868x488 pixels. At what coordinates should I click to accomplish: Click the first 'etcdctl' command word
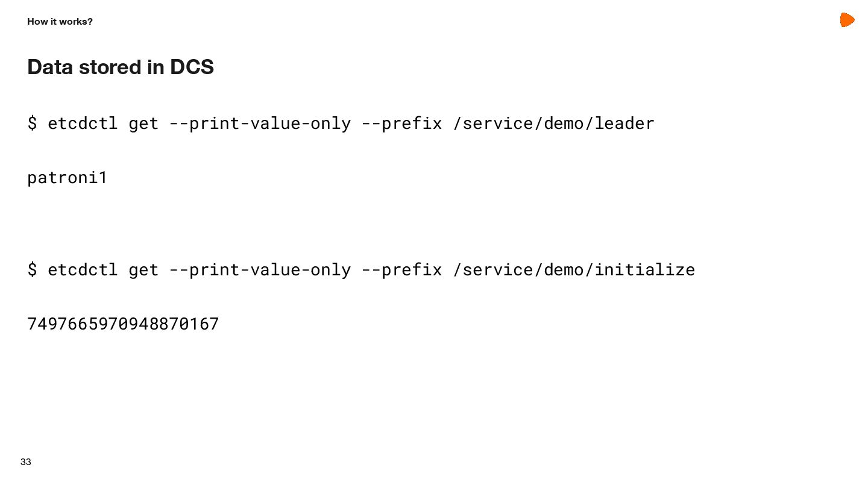pos(83,124)
